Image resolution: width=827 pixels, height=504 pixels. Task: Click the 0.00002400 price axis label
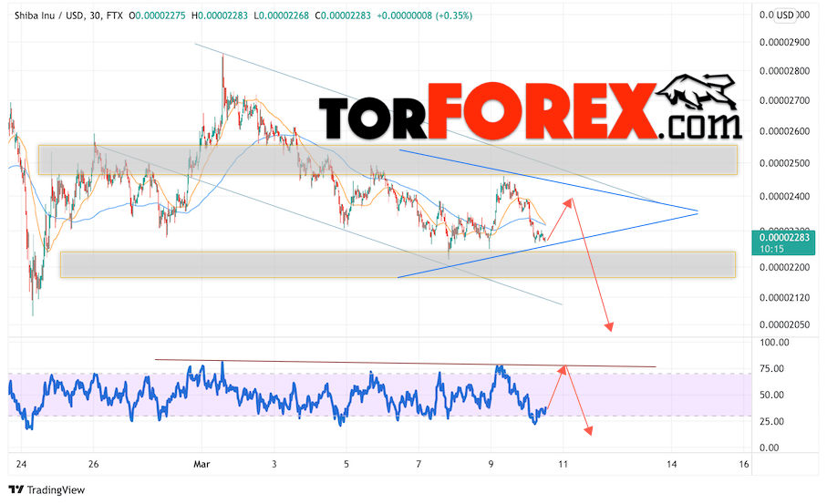tap(784, 197)
